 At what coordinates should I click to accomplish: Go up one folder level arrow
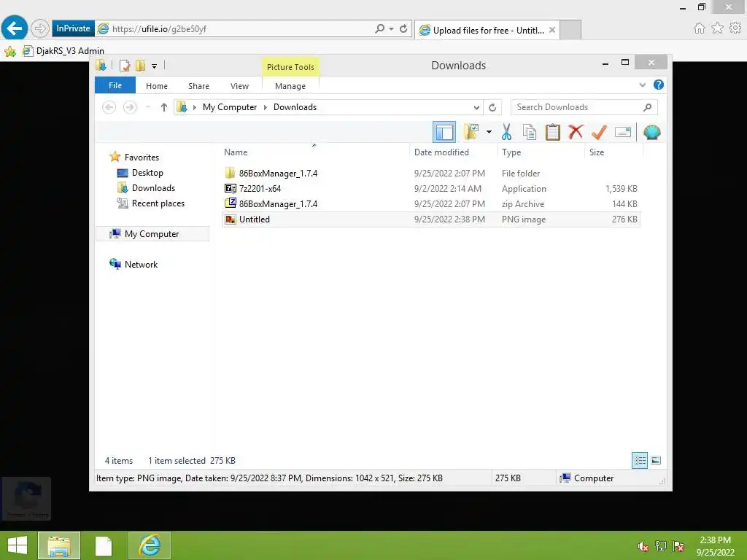(164, 107)
